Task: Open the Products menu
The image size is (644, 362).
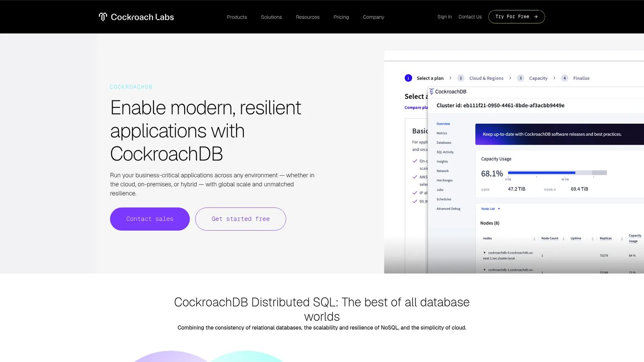Action: tap(237, 17)
